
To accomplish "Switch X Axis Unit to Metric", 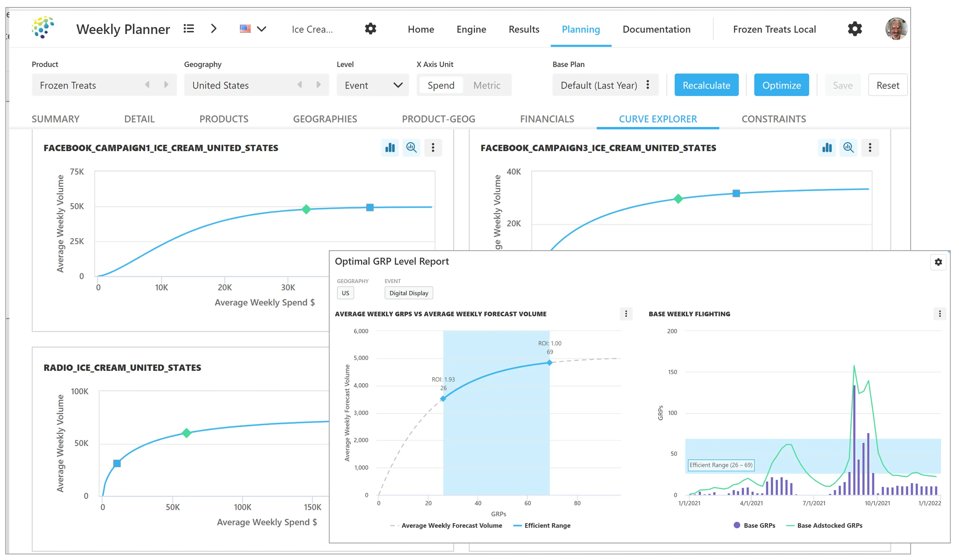I will click(x=487, y=85).
